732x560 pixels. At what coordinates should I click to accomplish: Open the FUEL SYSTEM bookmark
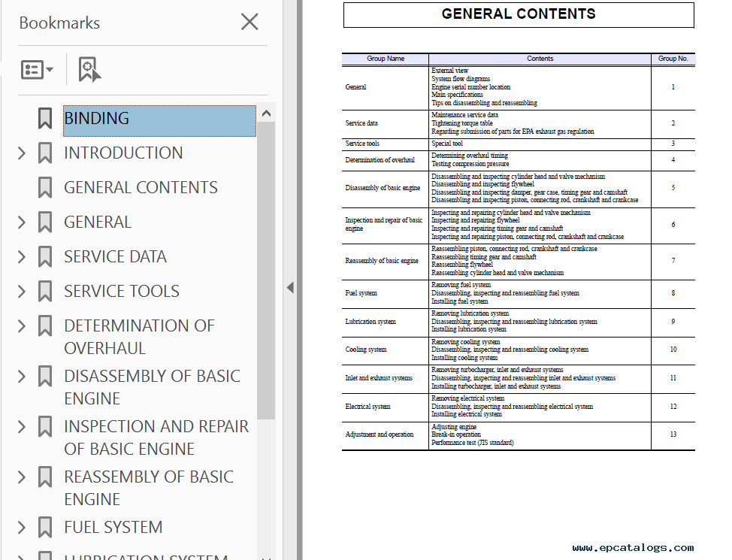point(113,528)
